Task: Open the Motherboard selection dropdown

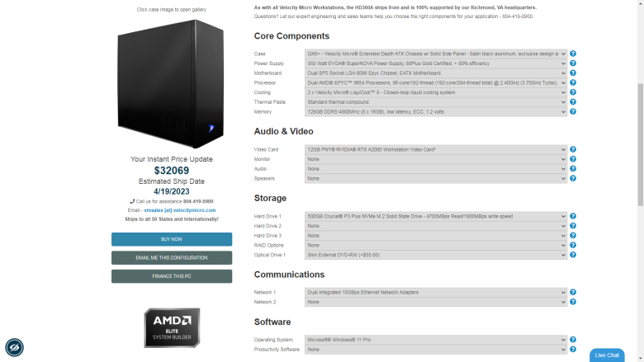Action: 436,73
